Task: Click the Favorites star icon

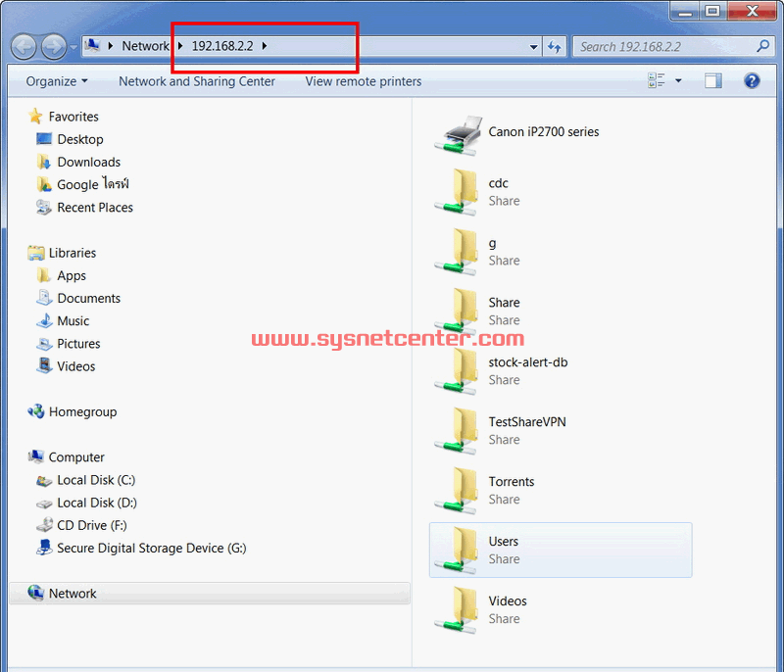Action: [35, 116]
